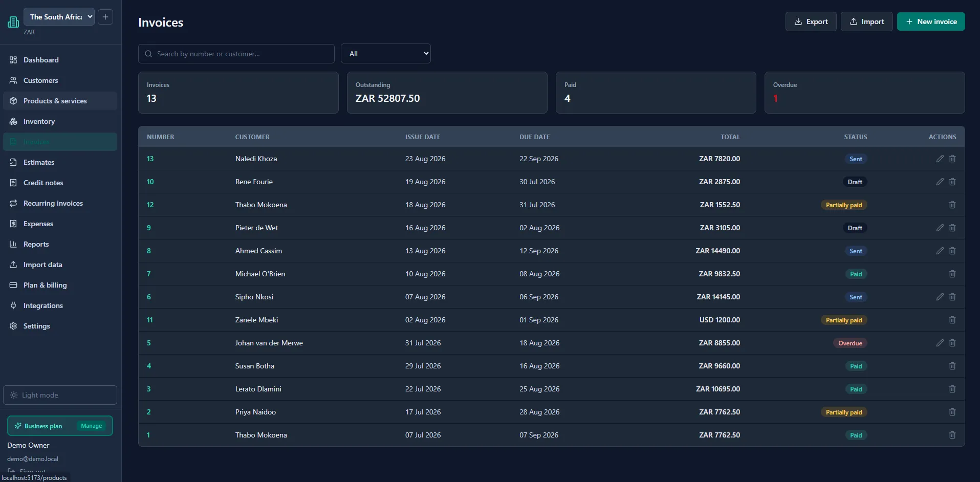Delete Lerato Dlamini invoice 3
The width and height of the screenshot is (980, 482).
pyautogui.click(x=952, y=389)
